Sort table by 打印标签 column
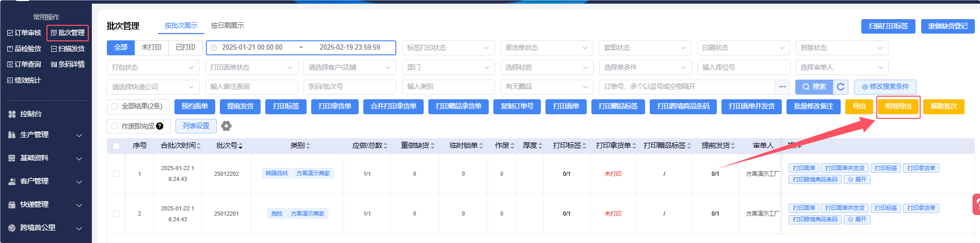The height and width of the screenshot is (243, 980). pos(584,146)
